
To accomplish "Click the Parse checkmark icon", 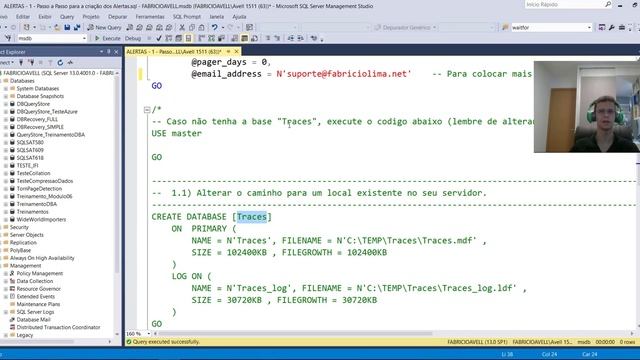I will pos(159,38).
